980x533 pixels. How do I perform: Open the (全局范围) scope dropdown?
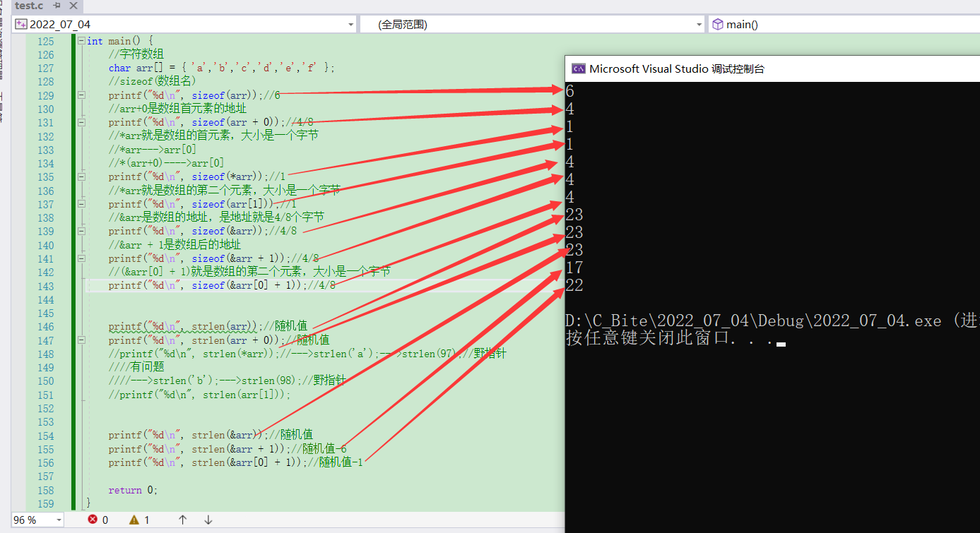click(699, 25)
